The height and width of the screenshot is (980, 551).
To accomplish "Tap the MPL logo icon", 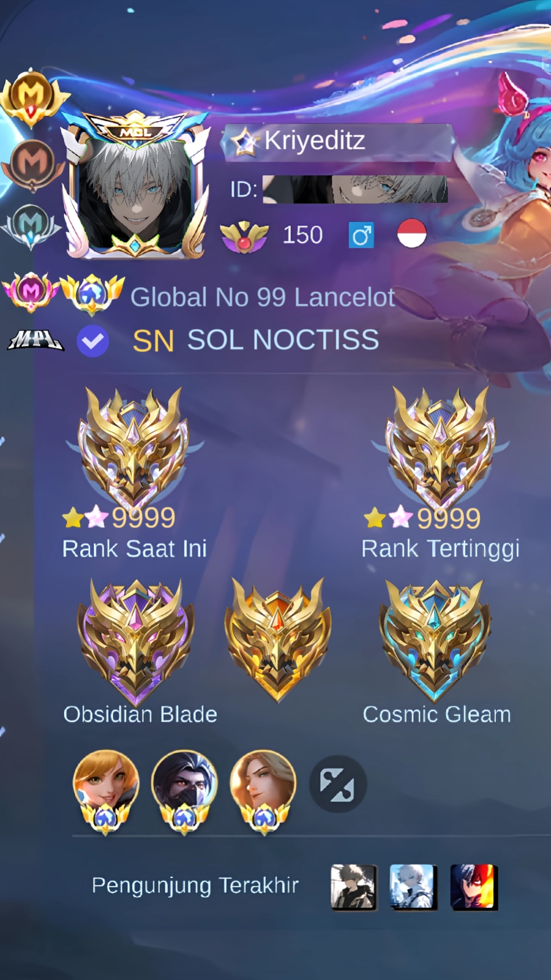I will click(34, 339).
